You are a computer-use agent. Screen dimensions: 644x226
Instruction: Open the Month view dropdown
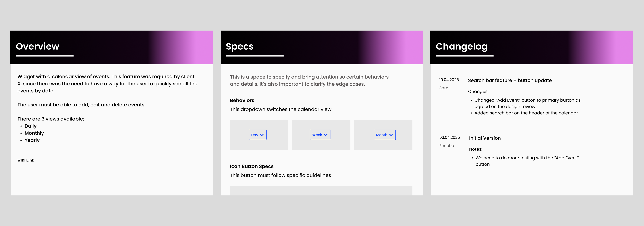click(384, 135)
